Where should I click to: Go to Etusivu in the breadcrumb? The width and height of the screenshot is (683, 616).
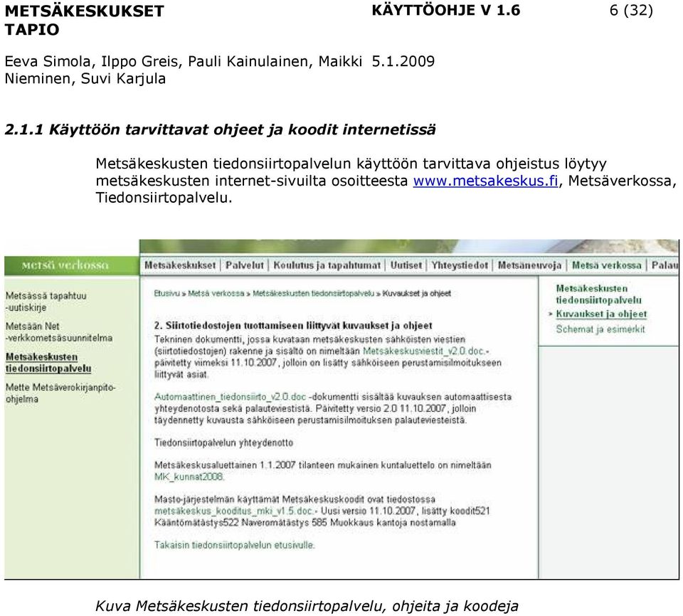click(166, 294)
